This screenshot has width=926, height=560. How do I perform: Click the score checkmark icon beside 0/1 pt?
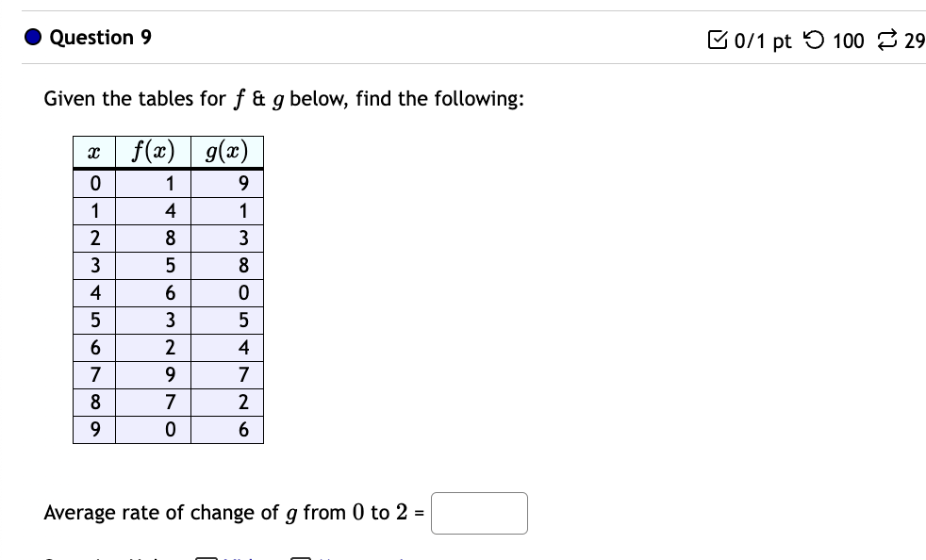pyautogui.click(x=719, y=40)
